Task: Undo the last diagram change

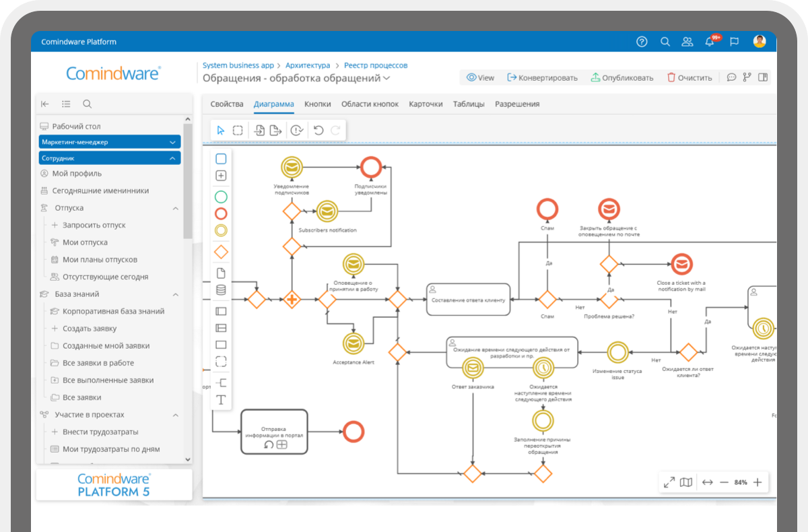Action: [318, 131]
